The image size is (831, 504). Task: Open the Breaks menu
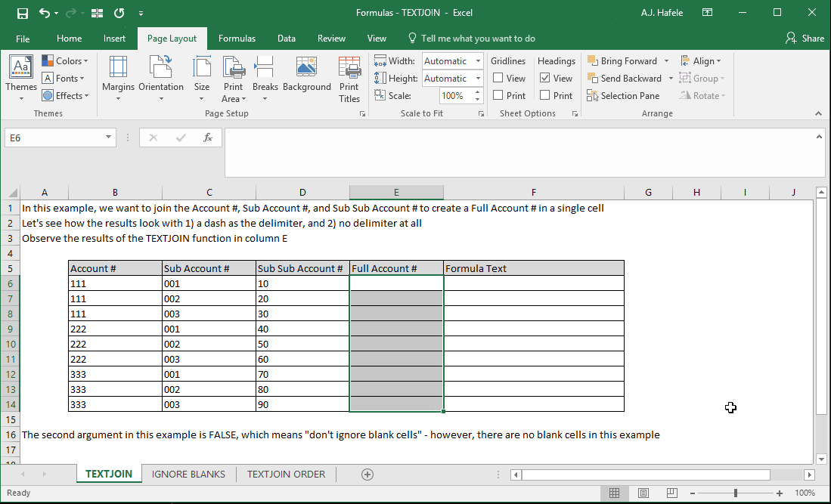265,79
